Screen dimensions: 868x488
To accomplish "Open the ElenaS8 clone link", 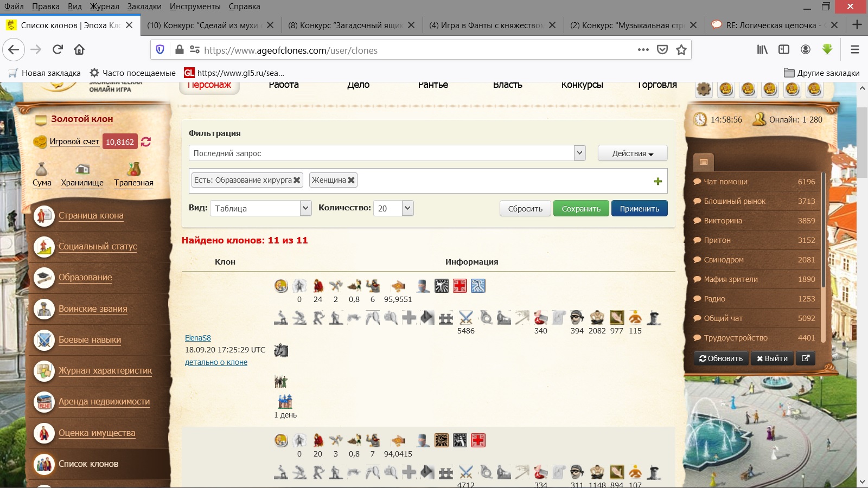I will [198, 338].
